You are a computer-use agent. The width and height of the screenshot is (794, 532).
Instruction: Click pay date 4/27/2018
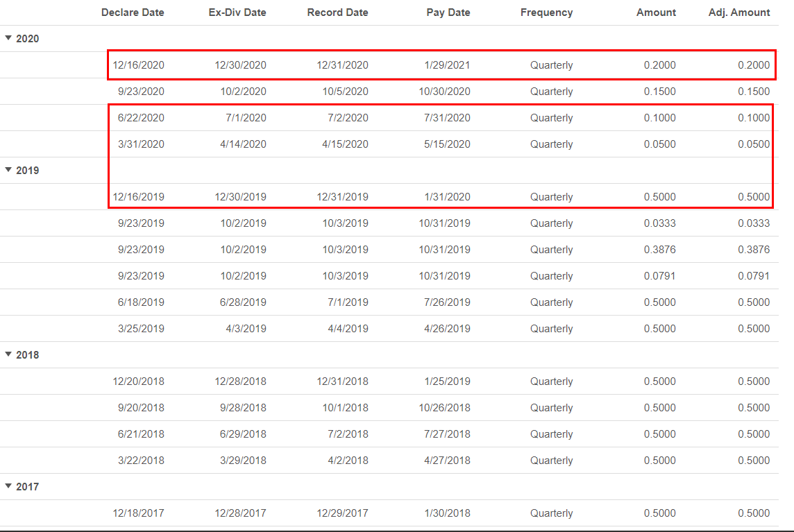447,460
